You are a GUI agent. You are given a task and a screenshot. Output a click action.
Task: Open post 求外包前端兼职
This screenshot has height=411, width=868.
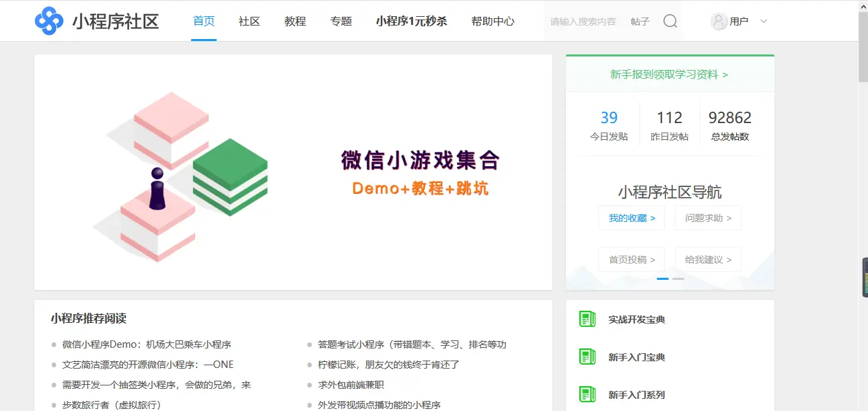[x=351, y=385]
